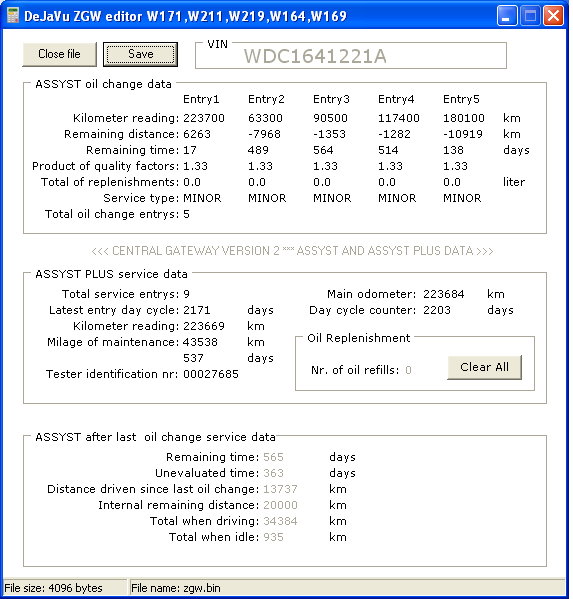Click the File name zgw.bin status panel

(x=347, y=588)
